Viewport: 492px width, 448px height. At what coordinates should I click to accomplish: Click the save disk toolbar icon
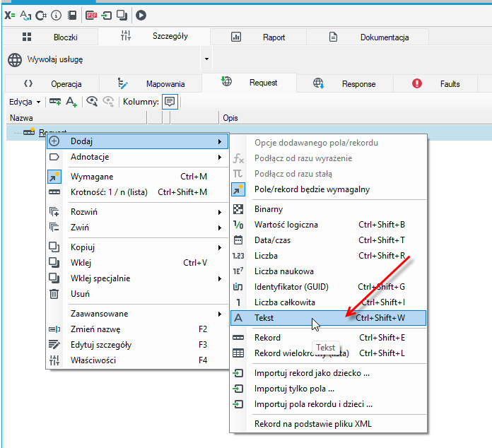tap(72, 15)
